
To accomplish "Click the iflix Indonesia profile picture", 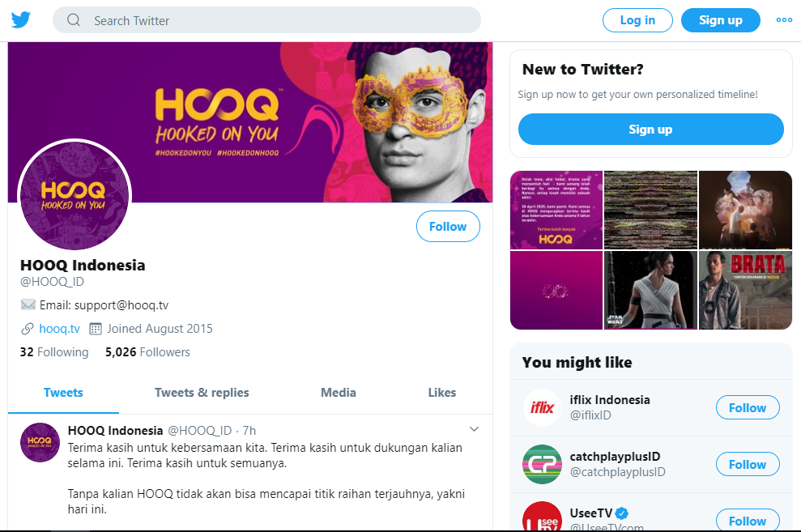I will coord(542,407).
